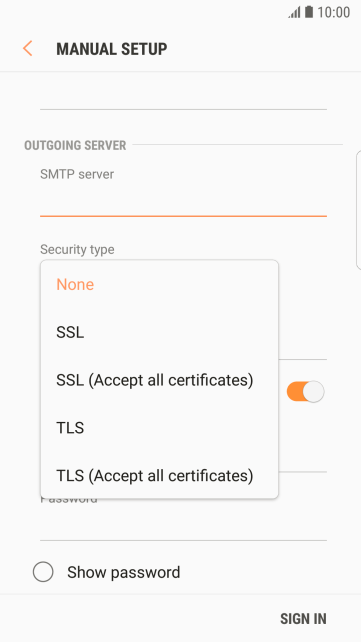Tap the edge panel handle on right side
This screenshot has height=642, width=361.
359,210
